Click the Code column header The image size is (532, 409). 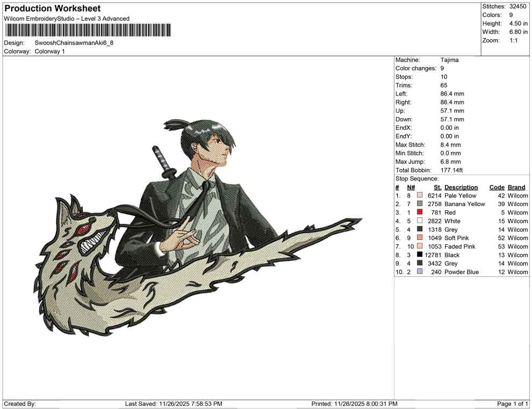coord(497,187)
